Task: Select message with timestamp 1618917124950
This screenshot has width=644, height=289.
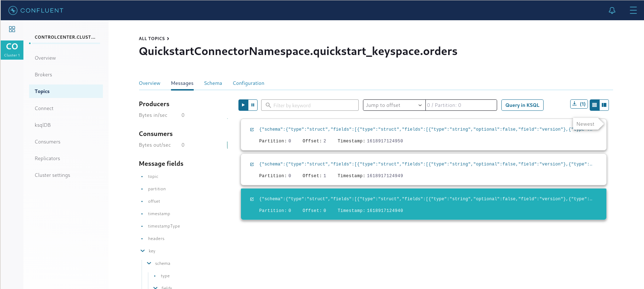Action: [x=424, y=135]
